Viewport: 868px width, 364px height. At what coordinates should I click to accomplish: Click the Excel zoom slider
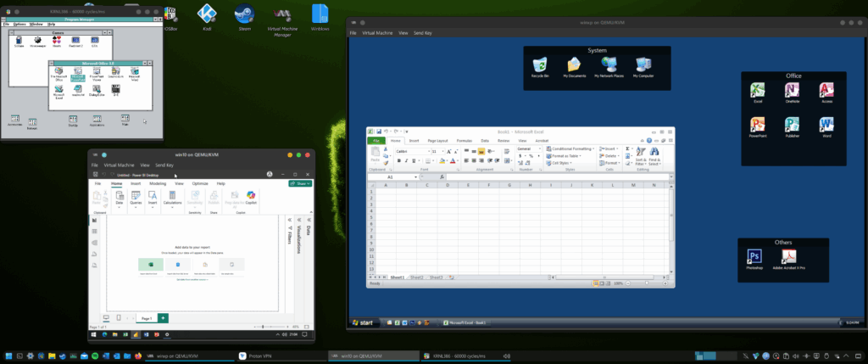pyautogui.click(x=645, y=283)
